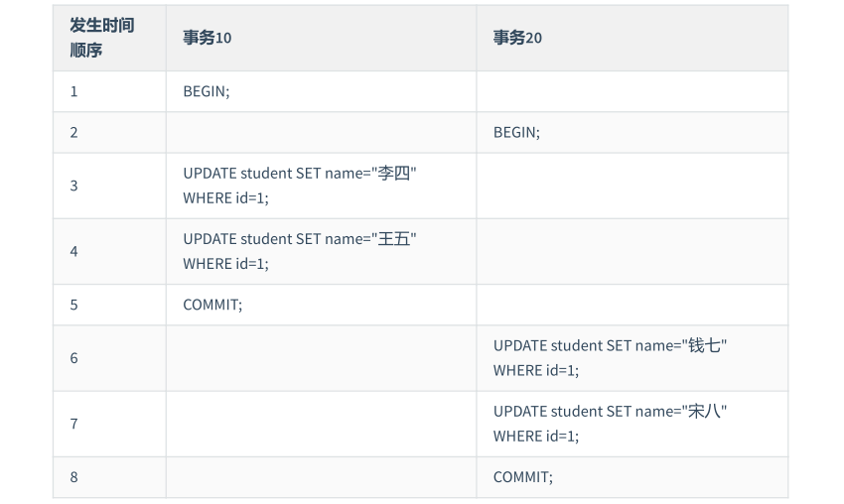
Task: Select the 事务20 column header
Action: [x=517, y=38]
